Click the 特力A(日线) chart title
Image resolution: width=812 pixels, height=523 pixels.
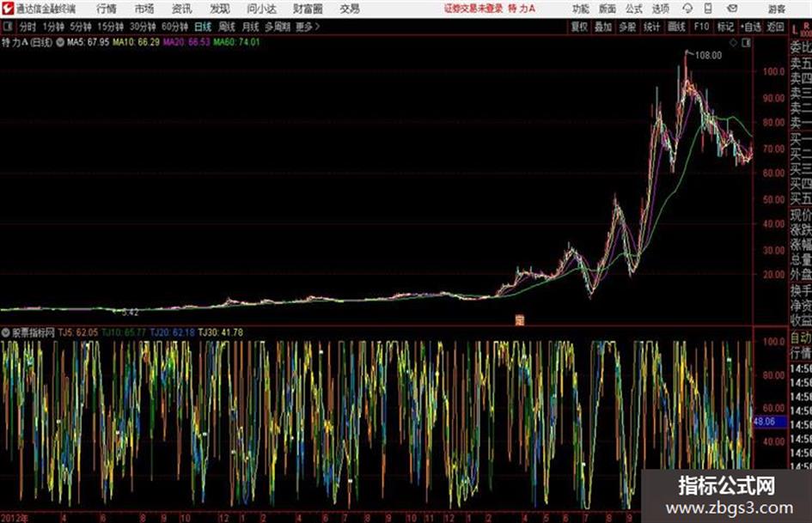[27, 42]
